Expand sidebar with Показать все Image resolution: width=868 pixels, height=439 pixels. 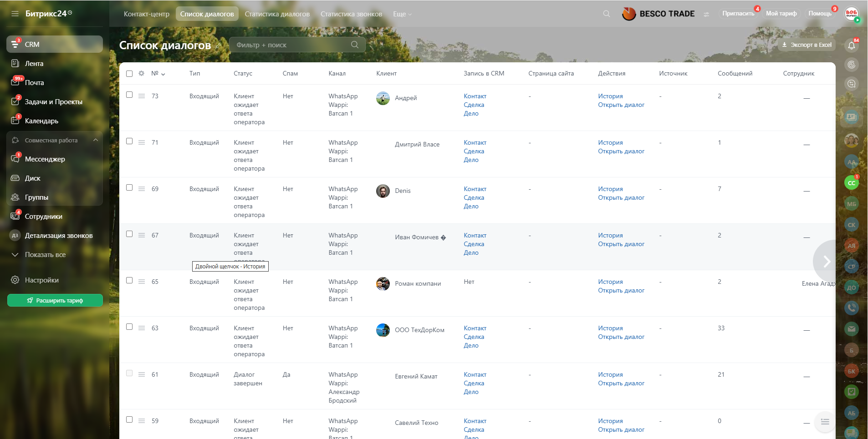tap(45, 255)
